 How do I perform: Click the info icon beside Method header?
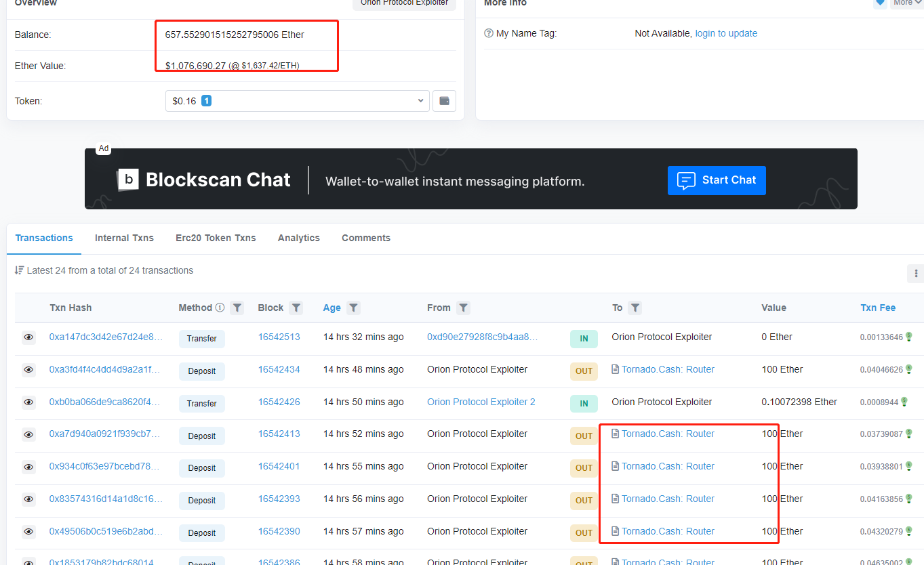[220, 308]
